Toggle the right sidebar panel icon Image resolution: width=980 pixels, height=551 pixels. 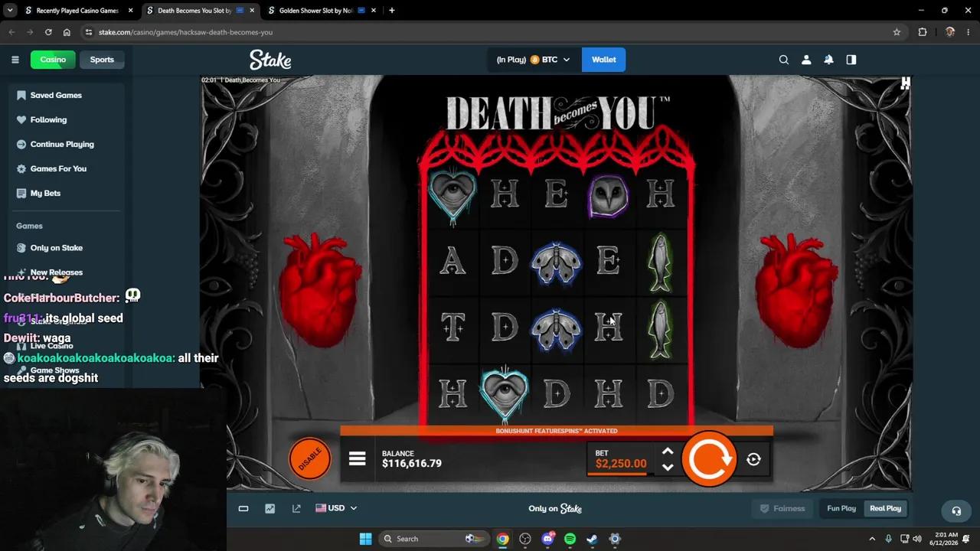coord(851,60)
